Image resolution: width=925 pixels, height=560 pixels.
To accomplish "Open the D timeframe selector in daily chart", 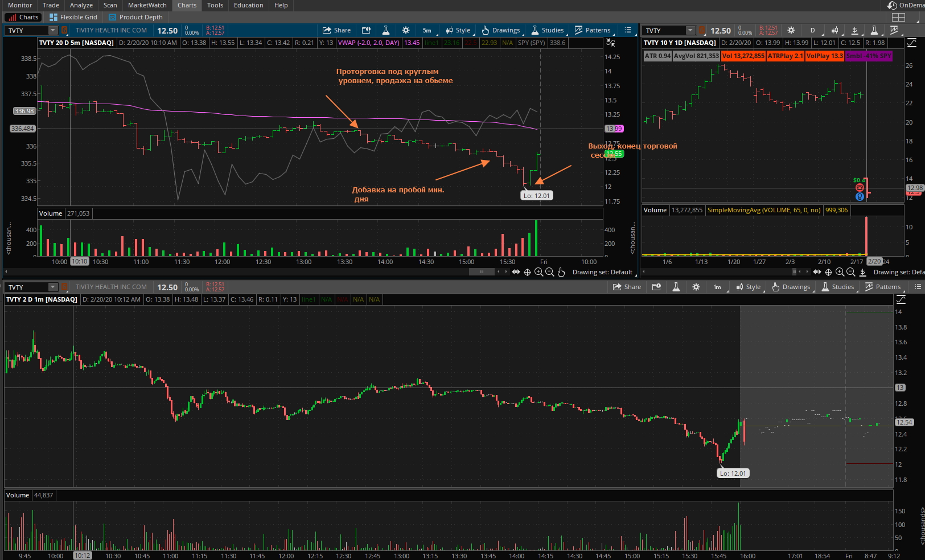I will point(812,31).
